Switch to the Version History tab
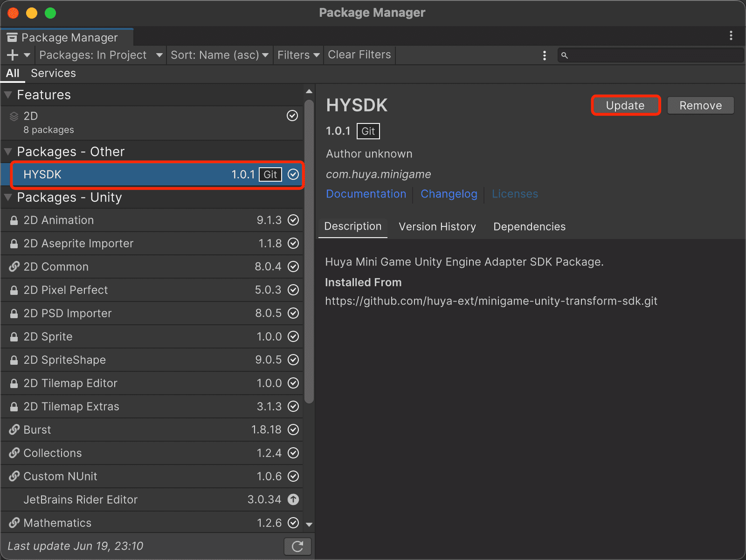This screenshot has width=746, height=560. pyautogui.click(x=437, y=226)
